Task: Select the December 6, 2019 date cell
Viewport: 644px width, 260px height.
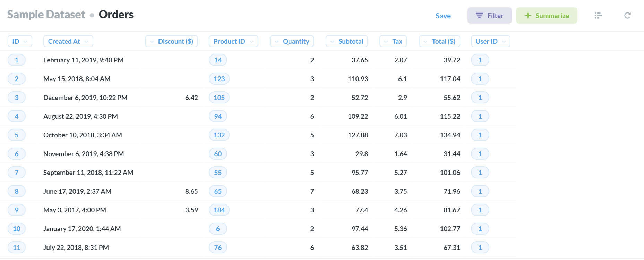Action: click(x=85, y=98)
